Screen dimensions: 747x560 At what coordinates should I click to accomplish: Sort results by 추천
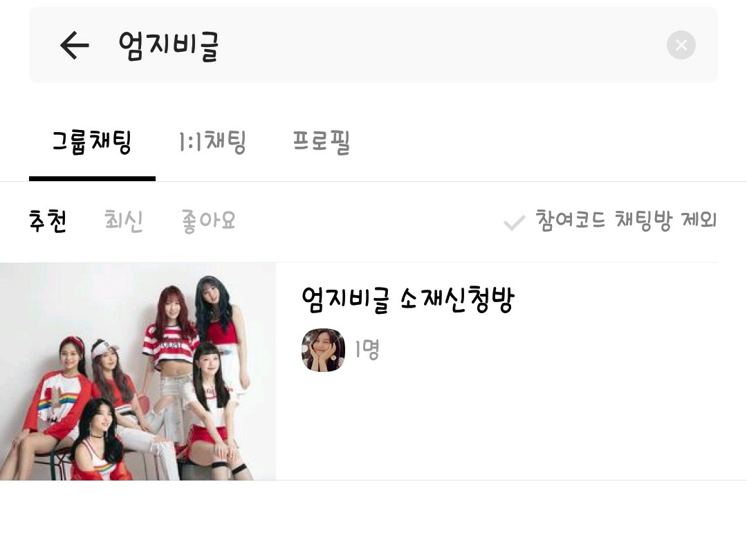pos(48,221)
